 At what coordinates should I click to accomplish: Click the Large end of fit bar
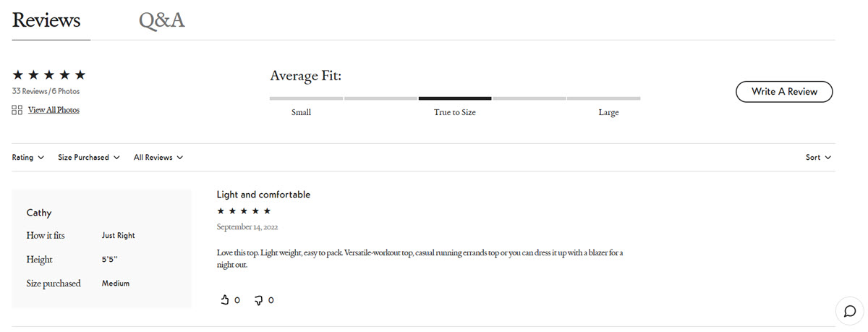tap(604, 98)
